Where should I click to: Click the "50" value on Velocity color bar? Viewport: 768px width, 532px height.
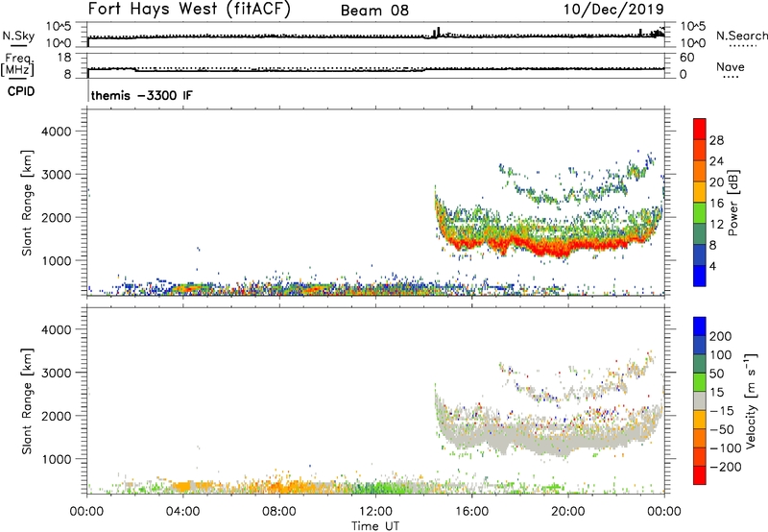[x=716, y=374]
